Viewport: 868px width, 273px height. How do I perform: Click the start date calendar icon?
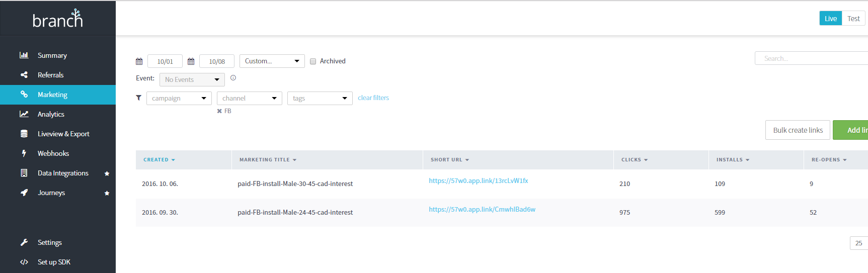tap(139, 61)
